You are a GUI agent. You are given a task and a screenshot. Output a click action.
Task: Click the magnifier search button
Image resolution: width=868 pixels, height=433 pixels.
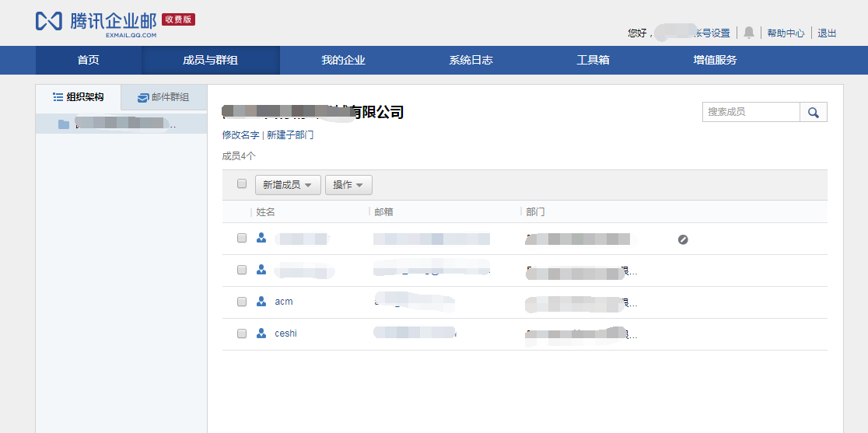point(814,113)
